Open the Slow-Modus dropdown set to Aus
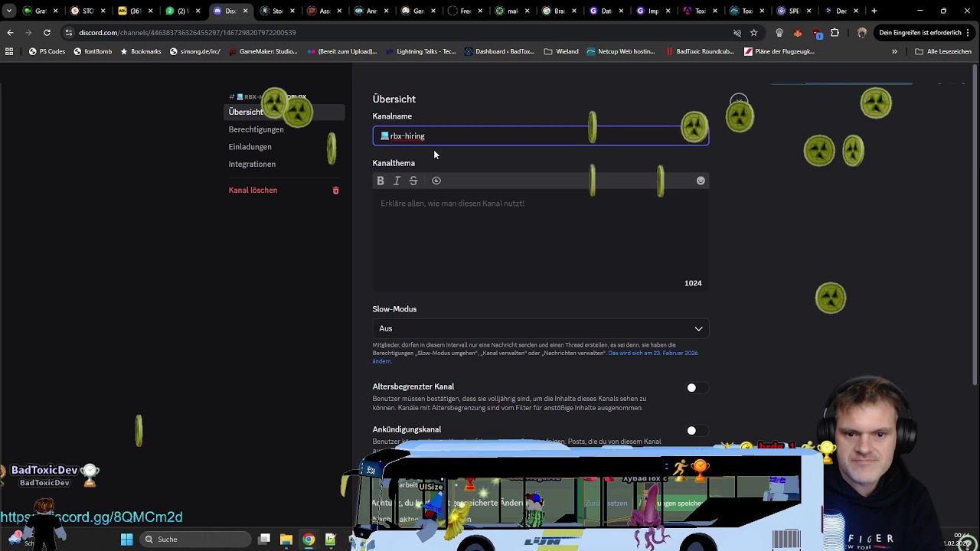Image resolution: width=980 pixels, height=551 pixels. pyautogui.click(x=541, y=328)
